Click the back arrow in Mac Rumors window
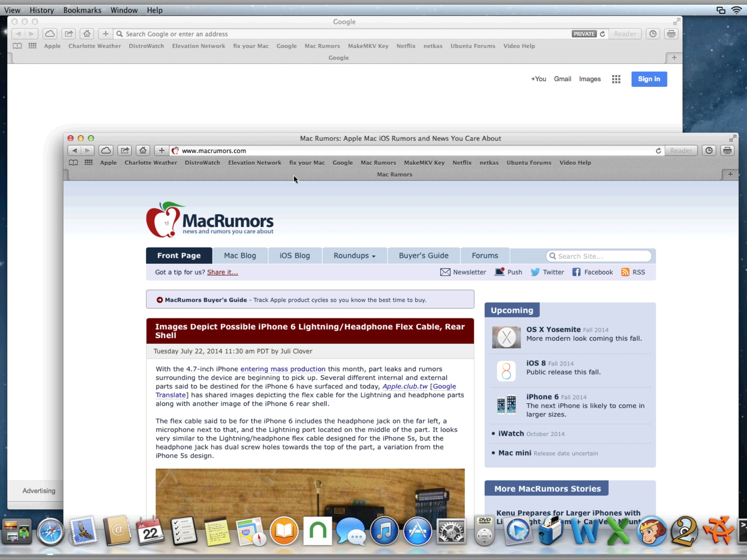 coord(74,151)
